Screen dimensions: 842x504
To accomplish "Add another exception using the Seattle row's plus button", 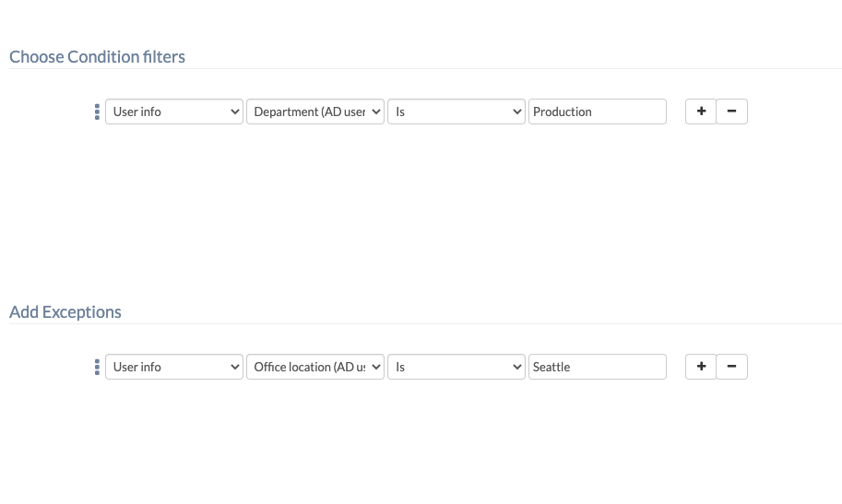I will click(701, 367).
